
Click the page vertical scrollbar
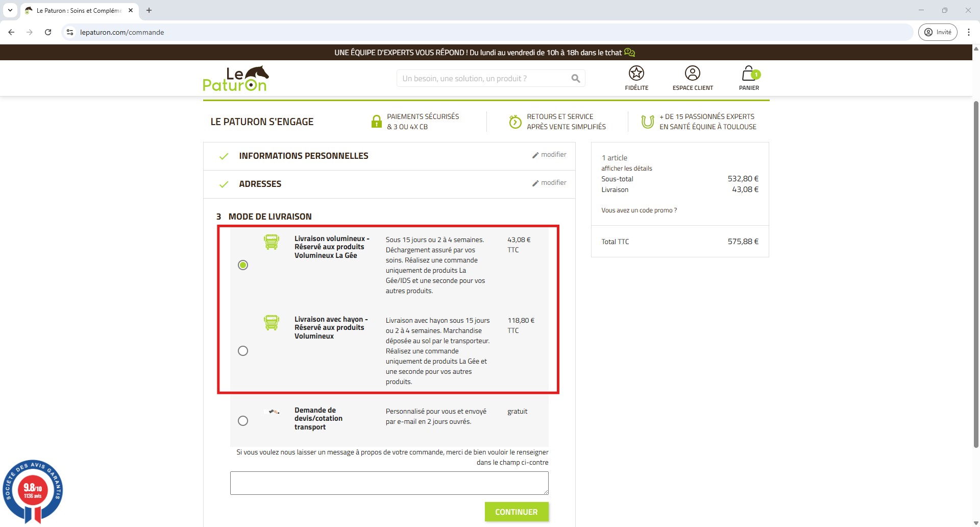tap(976, 276)
